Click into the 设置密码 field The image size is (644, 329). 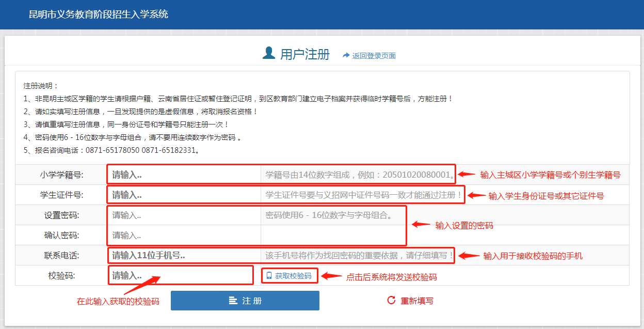[184, 215]
